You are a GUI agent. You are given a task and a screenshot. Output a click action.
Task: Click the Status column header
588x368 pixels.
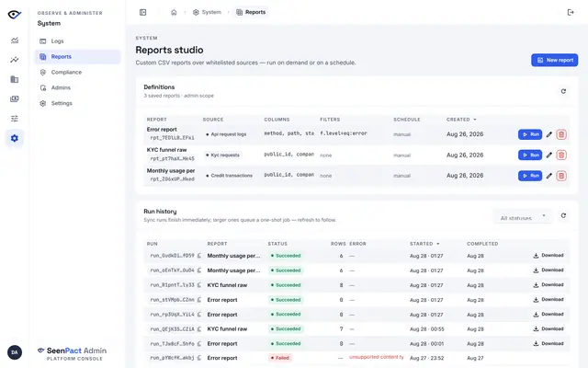[277, 244]
